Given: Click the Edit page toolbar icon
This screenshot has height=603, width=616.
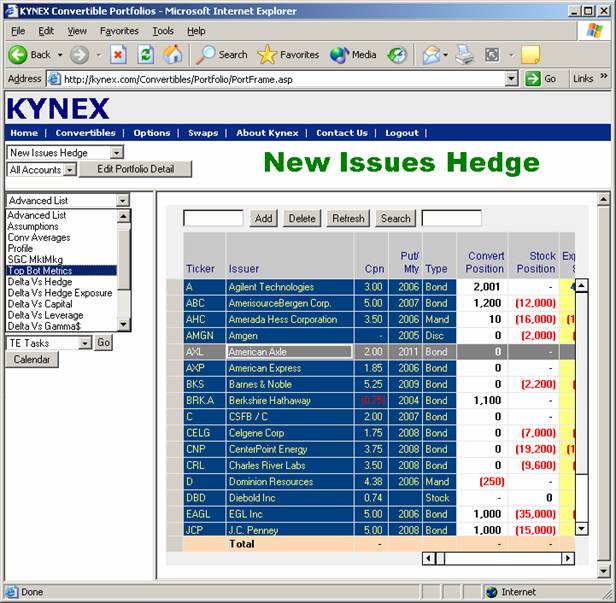Looking at the screenshot, I should [492, 55].
